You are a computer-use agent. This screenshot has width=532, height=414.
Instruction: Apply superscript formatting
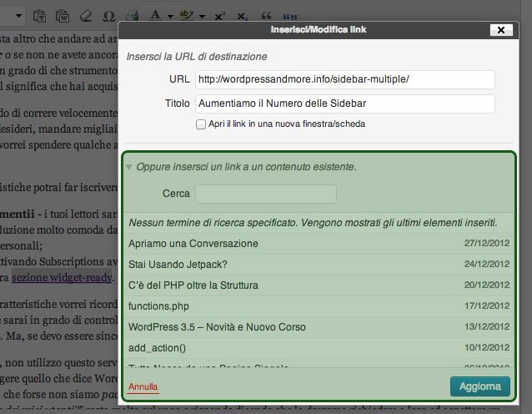219,15
